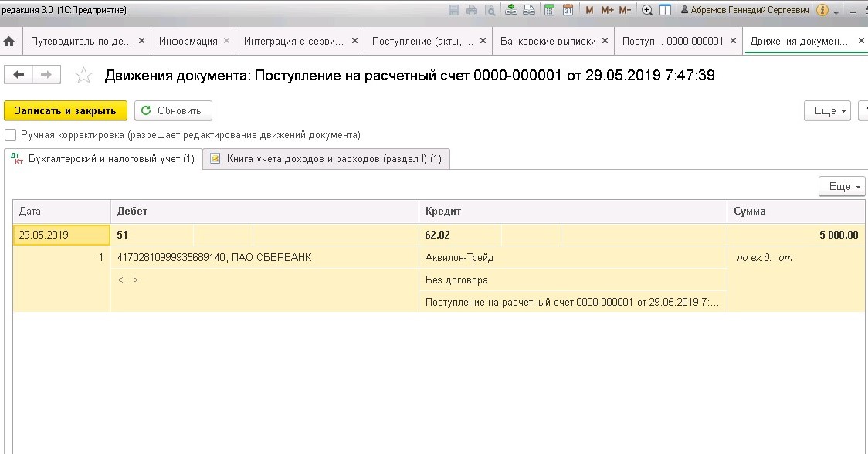Open the Еще menu above the table

(842, 186)
